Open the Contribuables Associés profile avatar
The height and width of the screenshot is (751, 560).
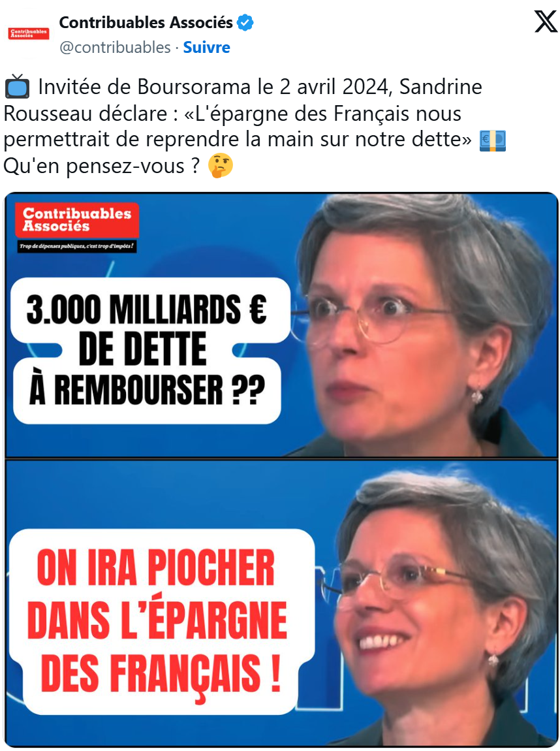29,33
